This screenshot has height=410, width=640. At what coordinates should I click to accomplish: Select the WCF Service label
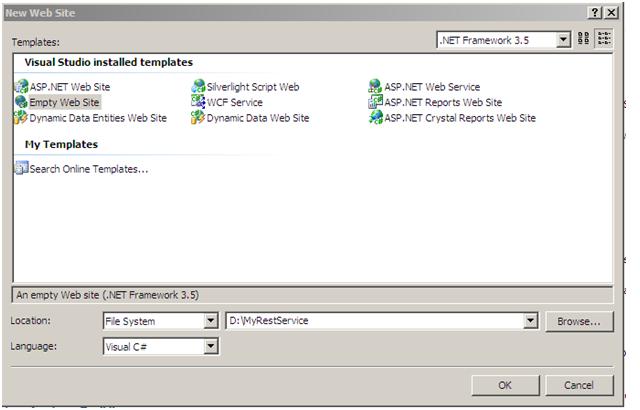(235, 102)
